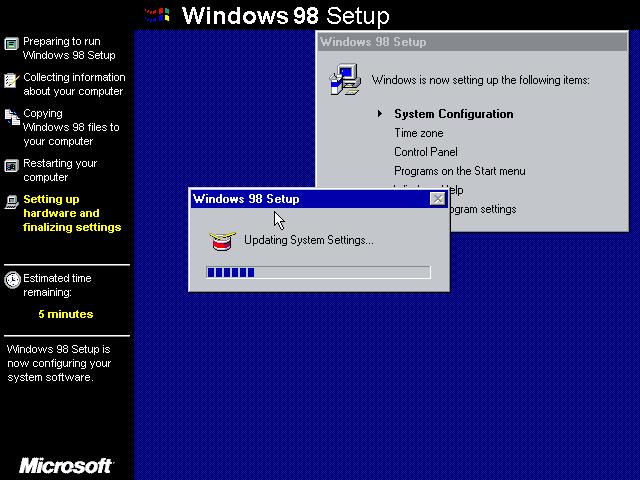Click 'Windows 98 Setup is now configuring' status text
This screenshot has width=640, height=480.
click(59, 363)
